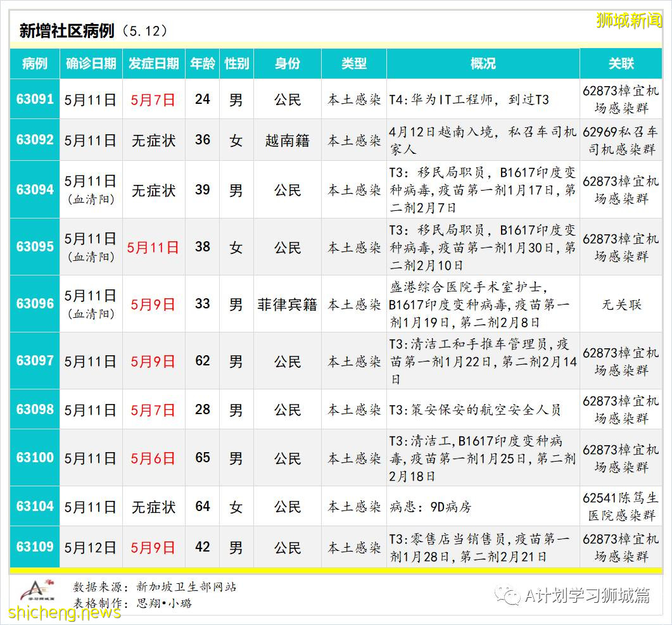Select case 63104 linked to 陈笃生医院感染群

[x=35, y=507]
